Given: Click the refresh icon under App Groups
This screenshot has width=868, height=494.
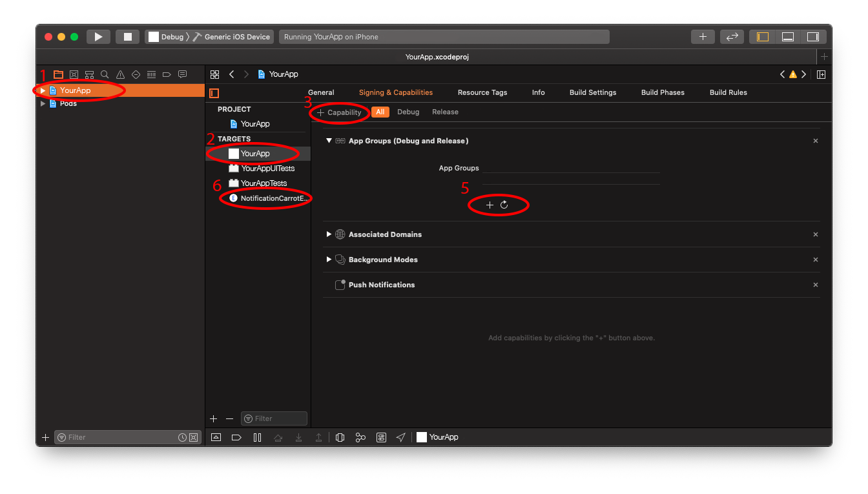Looking at the screenshot, I should [x=504, y=205].
